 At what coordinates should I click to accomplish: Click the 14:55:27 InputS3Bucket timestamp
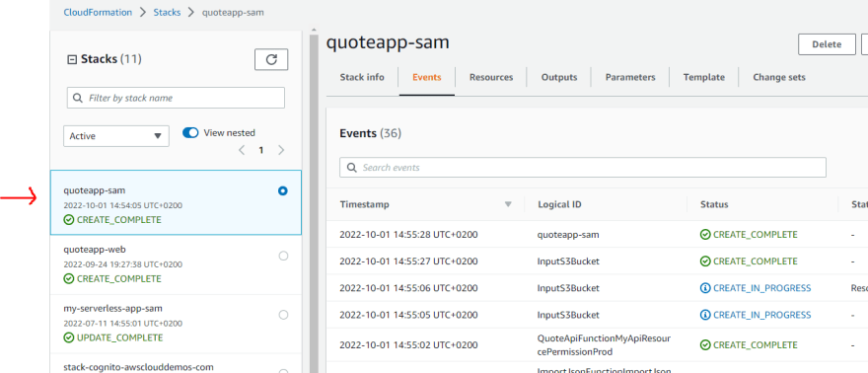[408, 261]
